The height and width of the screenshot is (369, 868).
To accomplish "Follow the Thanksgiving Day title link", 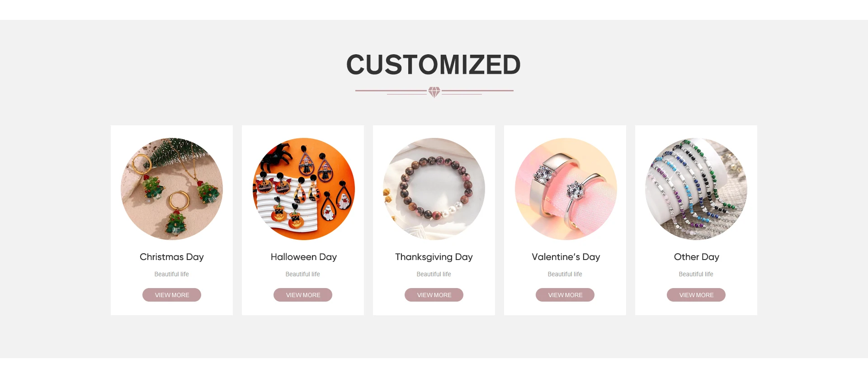I will (434, 257).
